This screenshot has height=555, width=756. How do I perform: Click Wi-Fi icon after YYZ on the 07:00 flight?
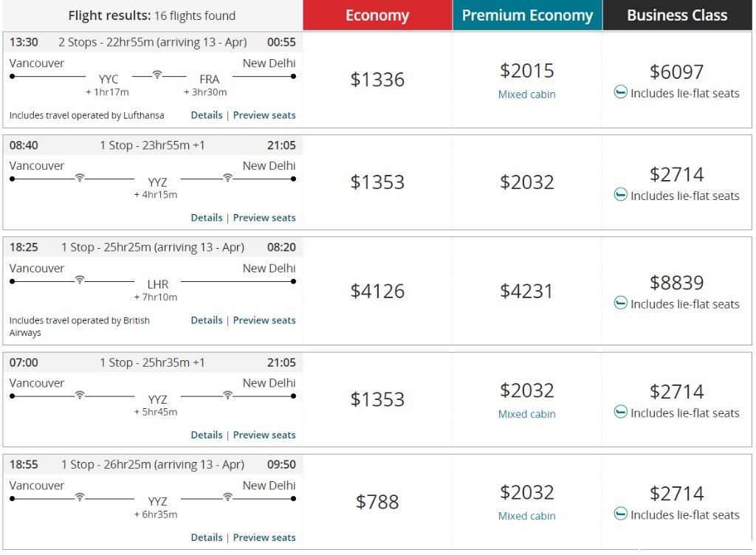pyautogui.click(x=227, y=395)
